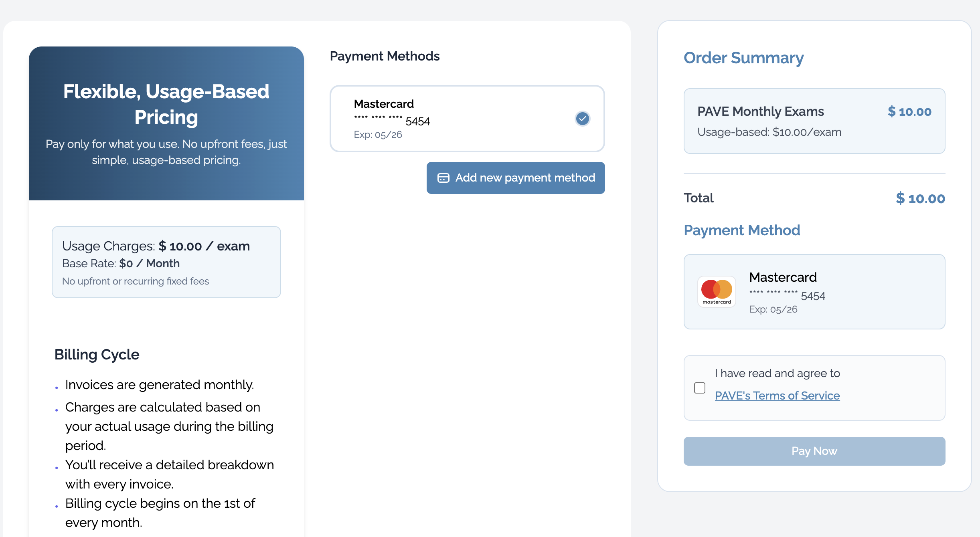Click the PAVE Monthly Exams line item title
Viewport: 980px width, 537px height.
point(760,111)
